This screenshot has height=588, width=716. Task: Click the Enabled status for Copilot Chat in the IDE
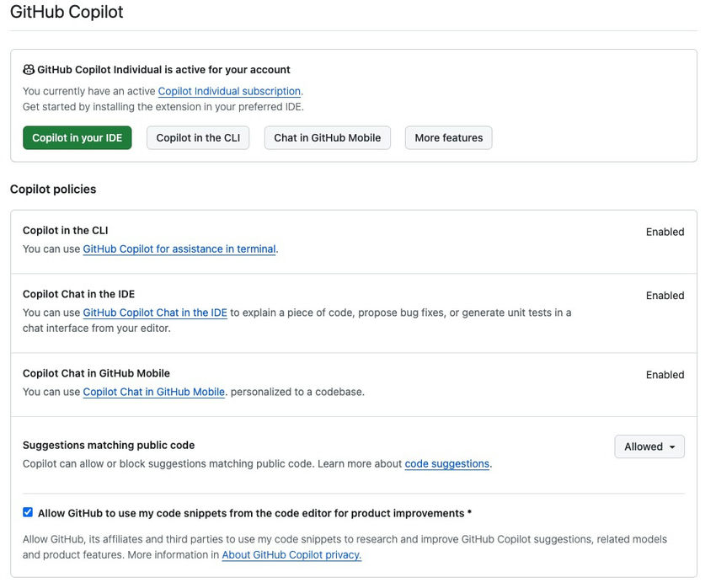[665, 296]
